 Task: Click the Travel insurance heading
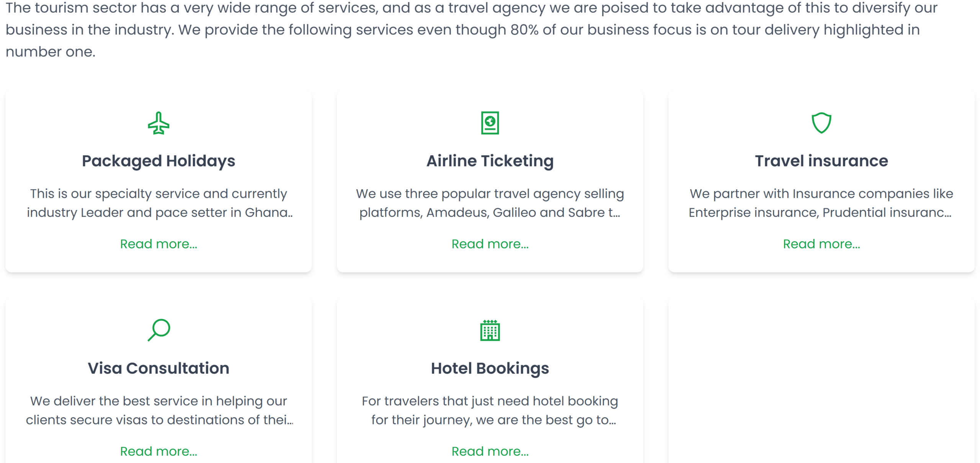tap(821, 161)
